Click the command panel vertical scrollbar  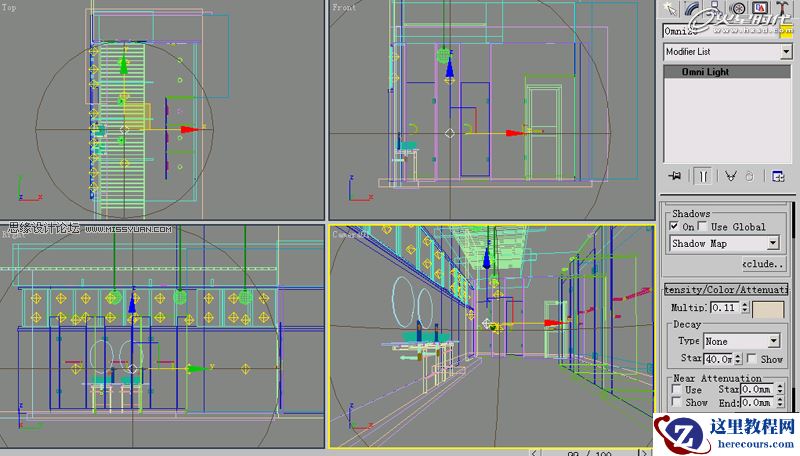[794, 306]
